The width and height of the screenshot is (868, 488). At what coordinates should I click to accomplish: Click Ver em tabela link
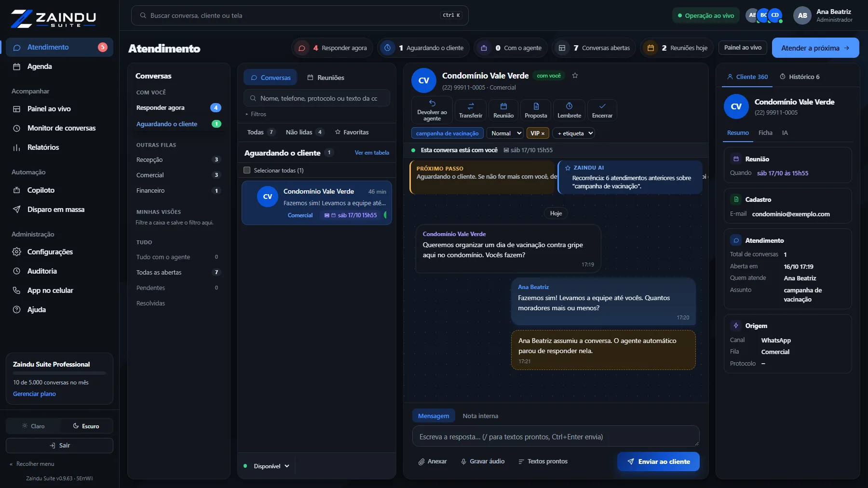[x=372, y=153]
